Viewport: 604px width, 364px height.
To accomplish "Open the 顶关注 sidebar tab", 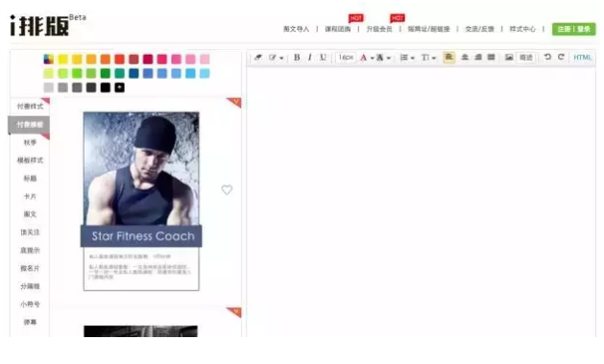I will [x=30, y=232].
